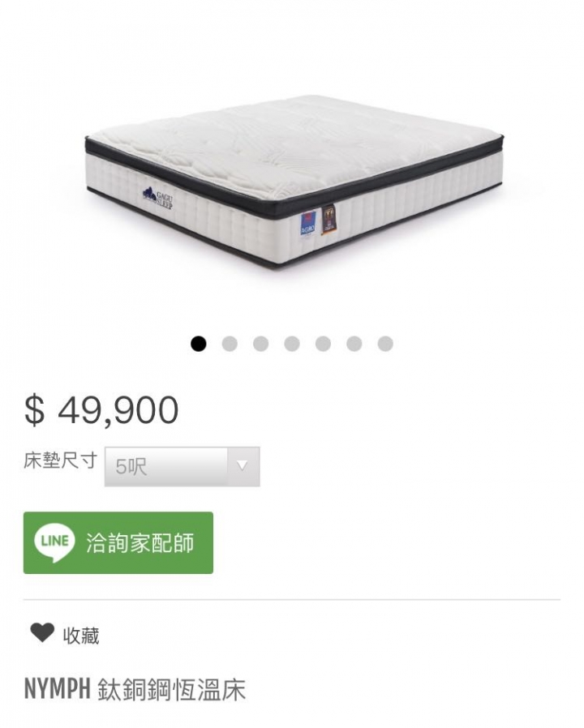The image size is (584, 728).
Task: Go to the fourth carousel image dot
Action: [x=292, y=344]
